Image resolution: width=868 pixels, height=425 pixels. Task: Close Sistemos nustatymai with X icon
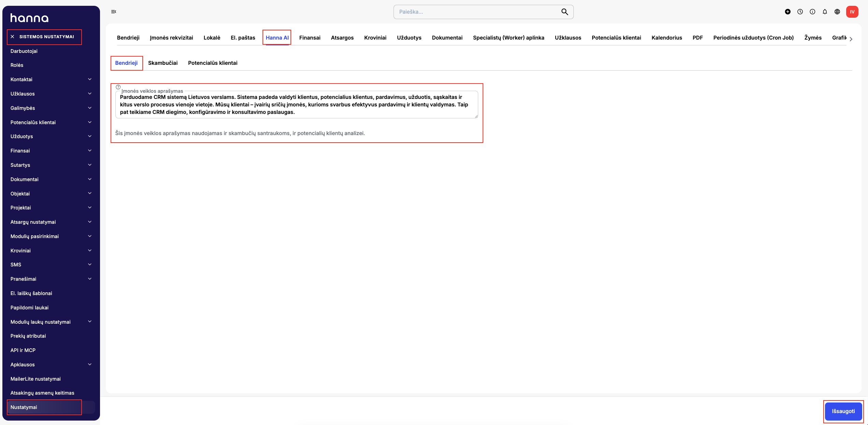[12, 36]
